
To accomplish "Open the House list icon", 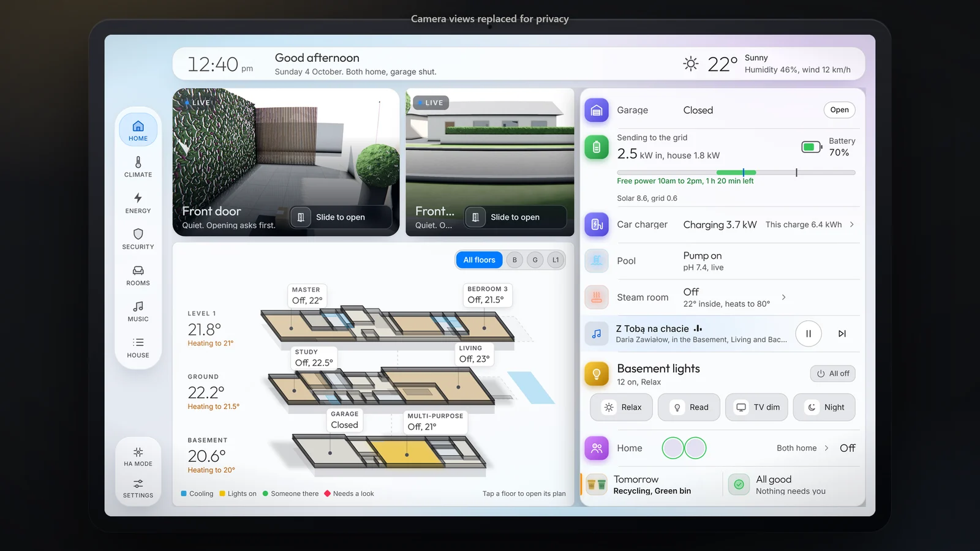I will [x=138, y=347].
